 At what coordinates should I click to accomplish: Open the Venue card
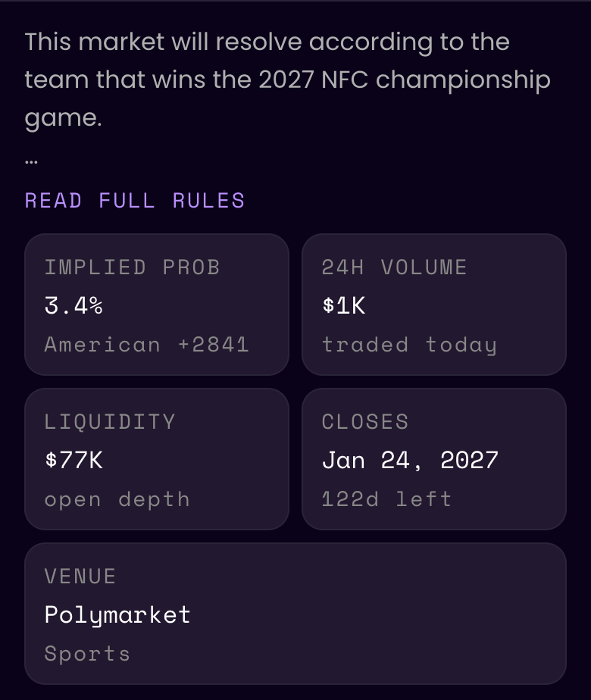tap(295, 614)
